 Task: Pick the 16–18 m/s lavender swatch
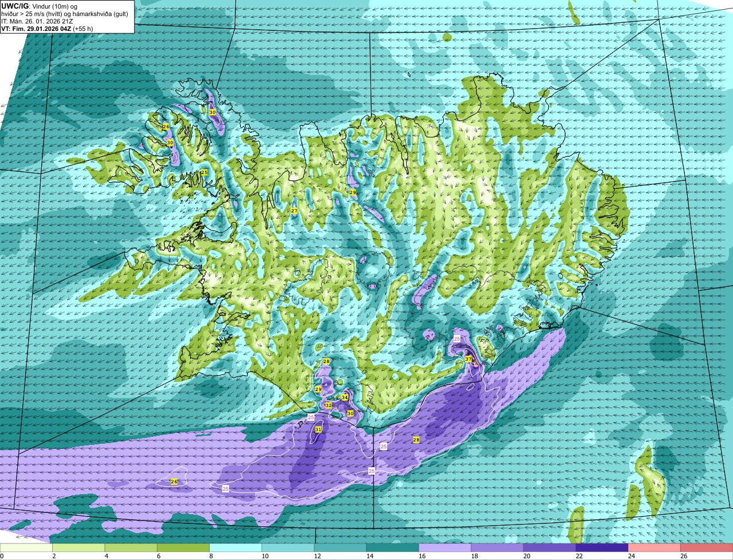coord(445,547)
